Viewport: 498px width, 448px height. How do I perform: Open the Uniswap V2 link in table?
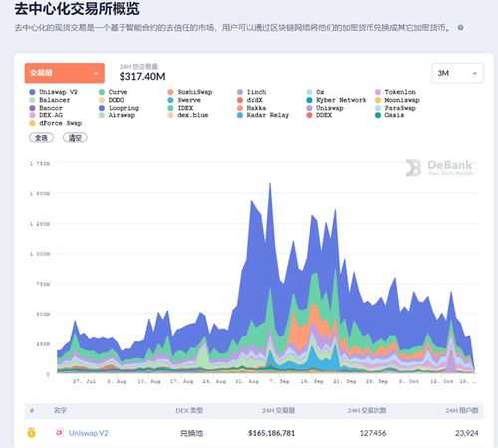[89, 433]
